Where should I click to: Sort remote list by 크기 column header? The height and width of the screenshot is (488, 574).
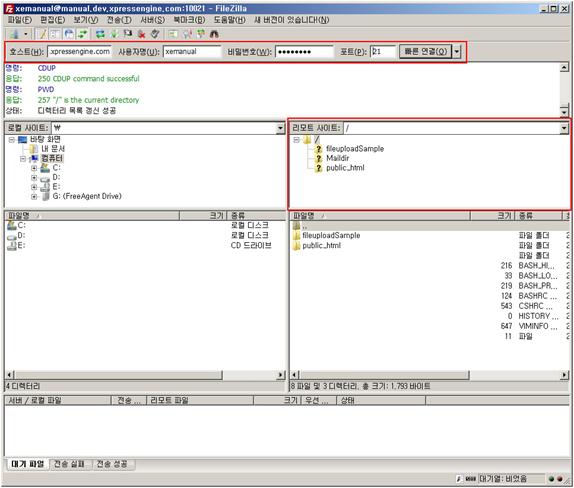pyautogui.click(x=492, y=216)
